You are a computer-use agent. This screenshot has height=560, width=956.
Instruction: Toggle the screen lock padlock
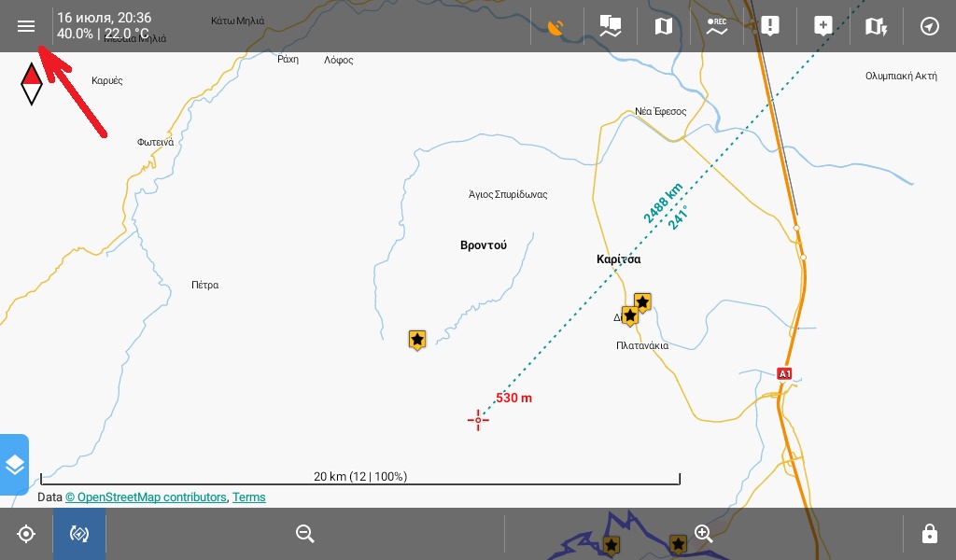click(x=929, y=534)
